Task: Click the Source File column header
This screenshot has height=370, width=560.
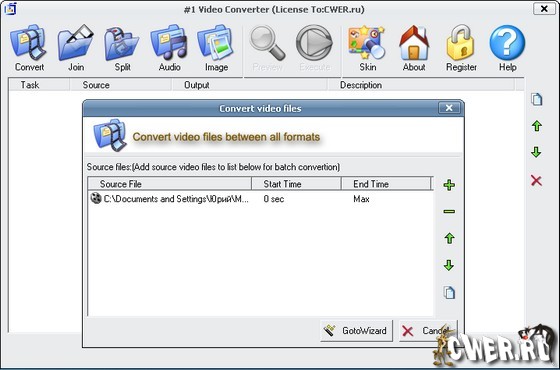Action: 170,184
